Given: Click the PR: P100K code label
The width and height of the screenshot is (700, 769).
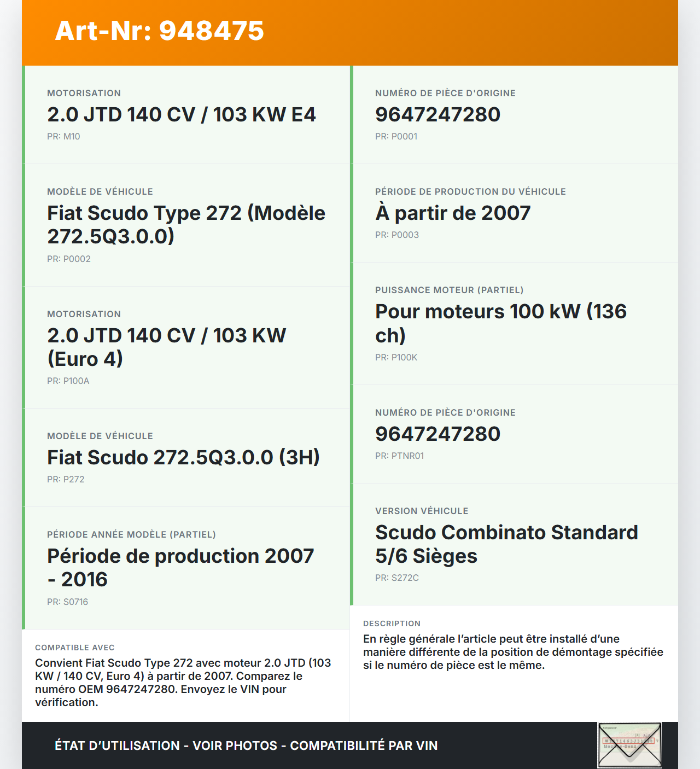Looking at the screenshot, I should [x=396, y=358].
